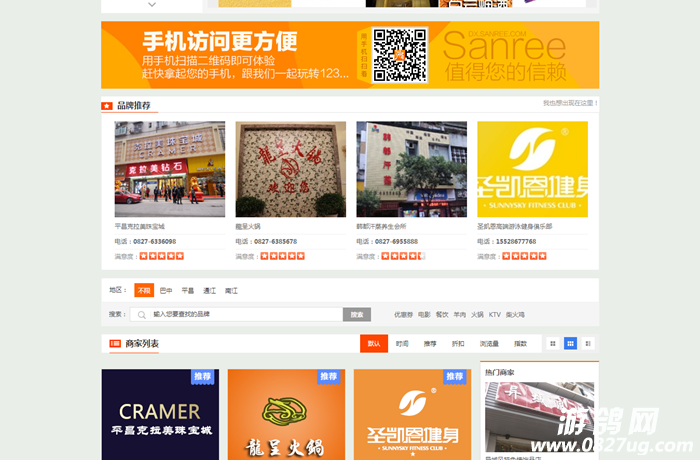The image size is (700, 460).
Task: Select the 默认 sort tab
Action: (374, 343)
